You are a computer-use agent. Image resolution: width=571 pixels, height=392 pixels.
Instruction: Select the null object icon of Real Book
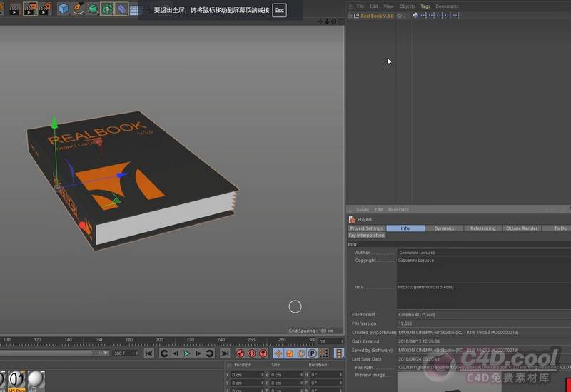click(x=356, y=16)
